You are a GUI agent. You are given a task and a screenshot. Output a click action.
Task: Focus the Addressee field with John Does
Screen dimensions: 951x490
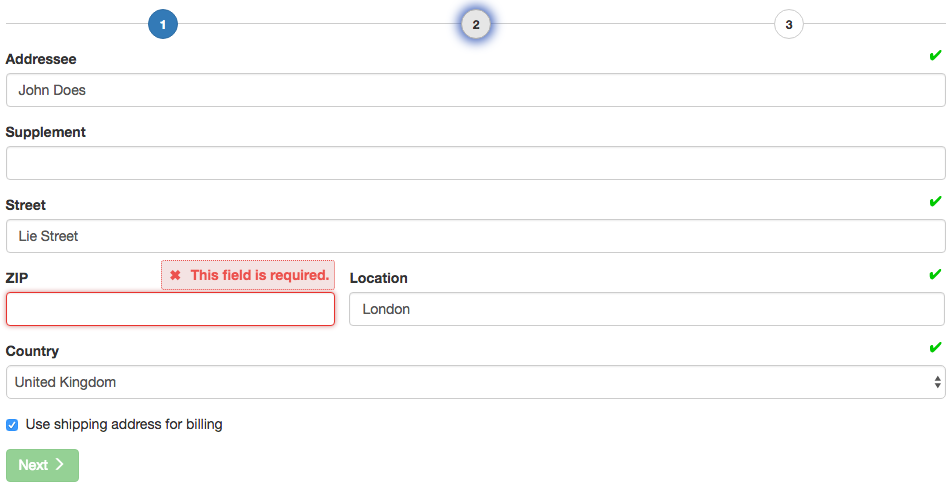click(476, 90)
